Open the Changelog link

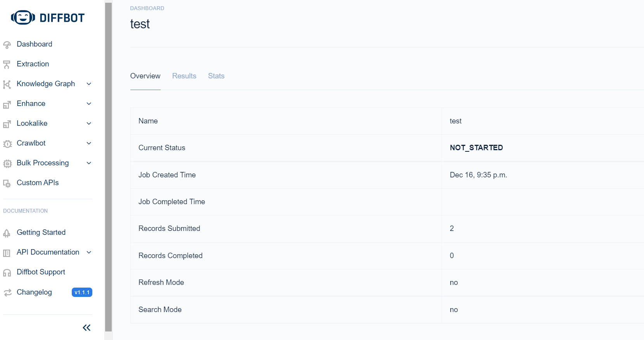pyautogui.click(x=34, y=292)
